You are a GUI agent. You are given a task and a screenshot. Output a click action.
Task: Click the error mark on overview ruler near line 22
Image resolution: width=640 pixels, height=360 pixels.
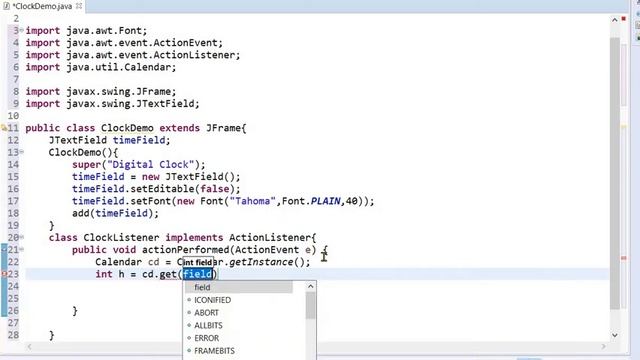[x=624, y=258]
